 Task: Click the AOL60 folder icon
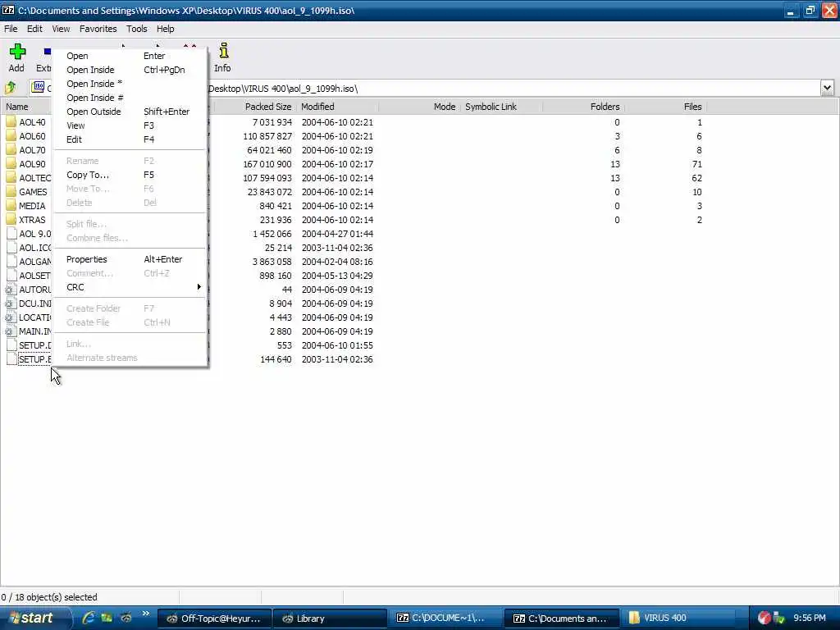point(11,135)
